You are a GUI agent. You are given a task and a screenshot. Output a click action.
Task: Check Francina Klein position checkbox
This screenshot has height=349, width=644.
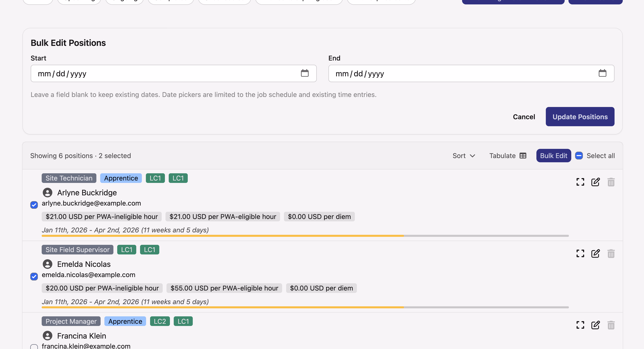34,347
